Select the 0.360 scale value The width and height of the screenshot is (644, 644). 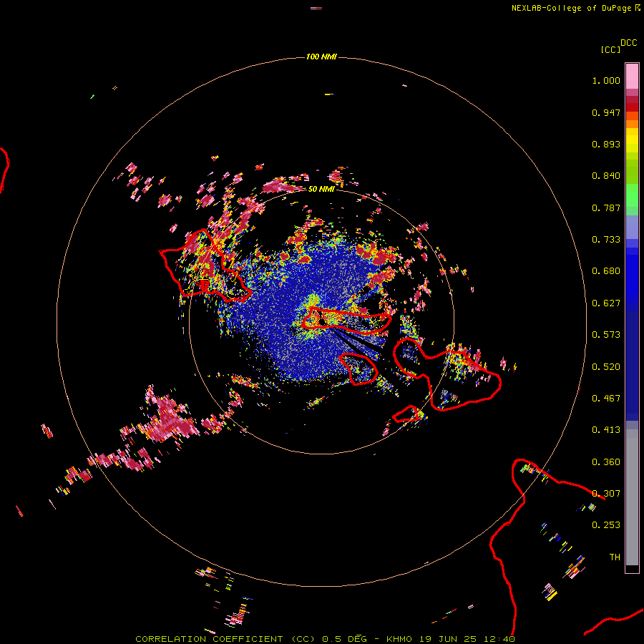(x=606, y=462)
